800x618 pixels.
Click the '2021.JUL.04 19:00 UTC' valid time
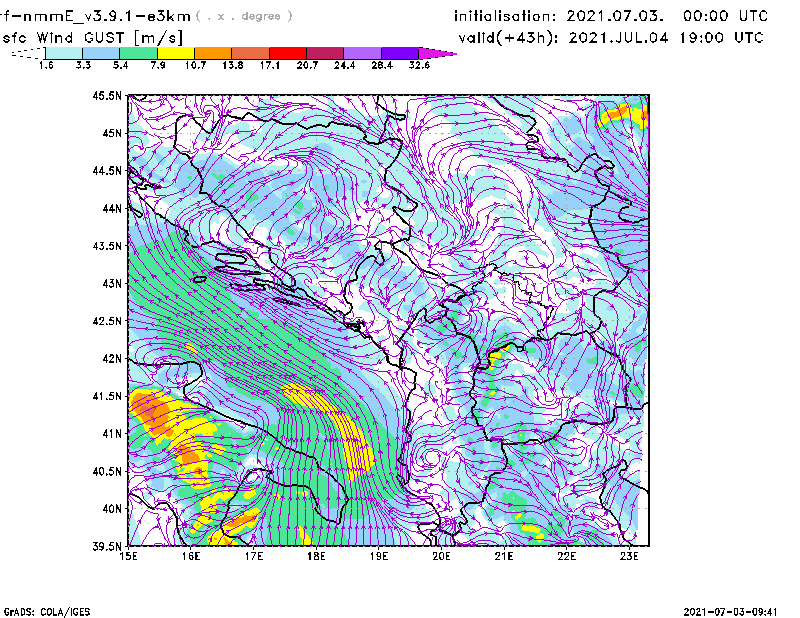(x=666, y=38)
